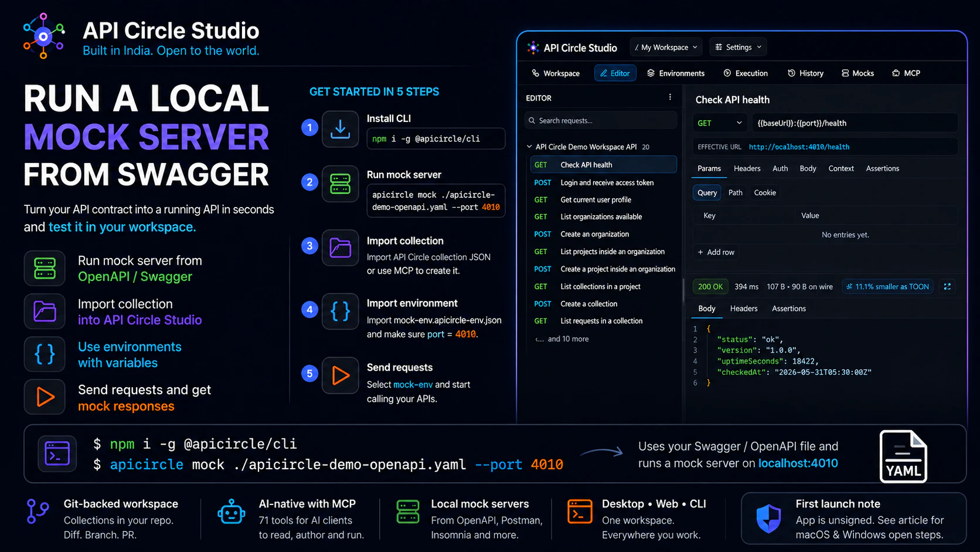Open the My Workspace dropdown
Viewport: 980px width, 552px height.
666,48
